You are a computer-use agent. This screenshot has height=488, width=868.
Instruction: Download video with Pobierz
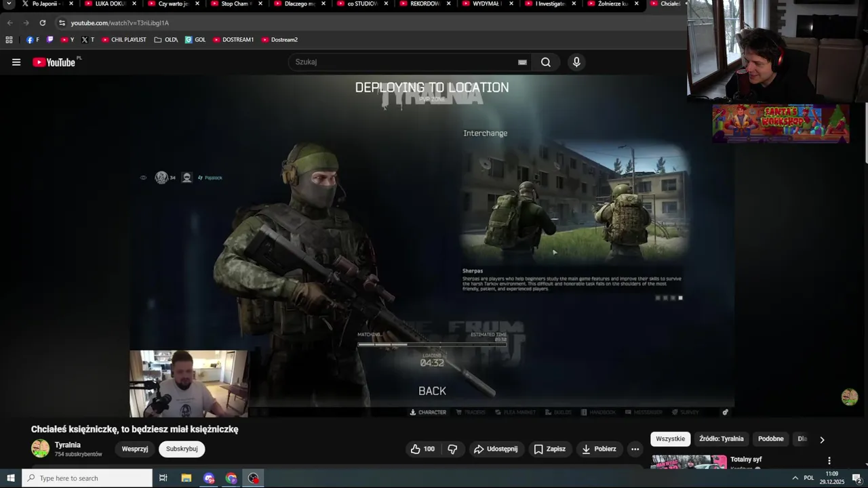pos(599,449)
